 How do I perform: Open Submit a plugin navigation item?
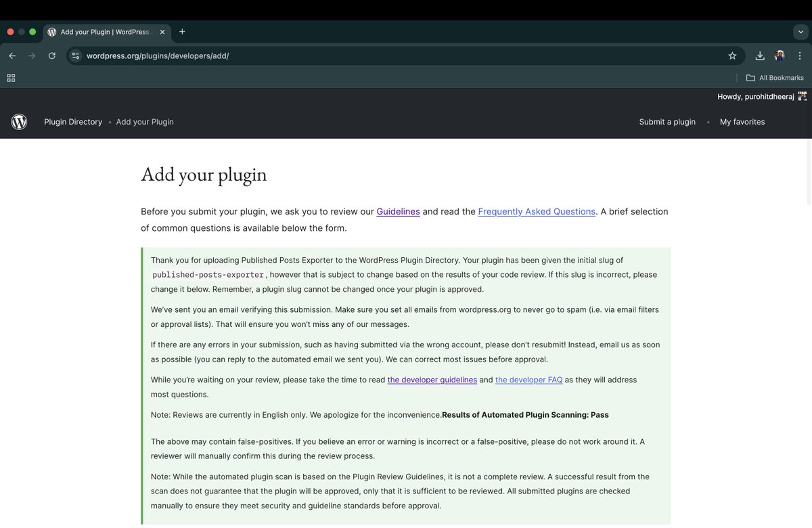pyautogui.click(x=667, y=122)
